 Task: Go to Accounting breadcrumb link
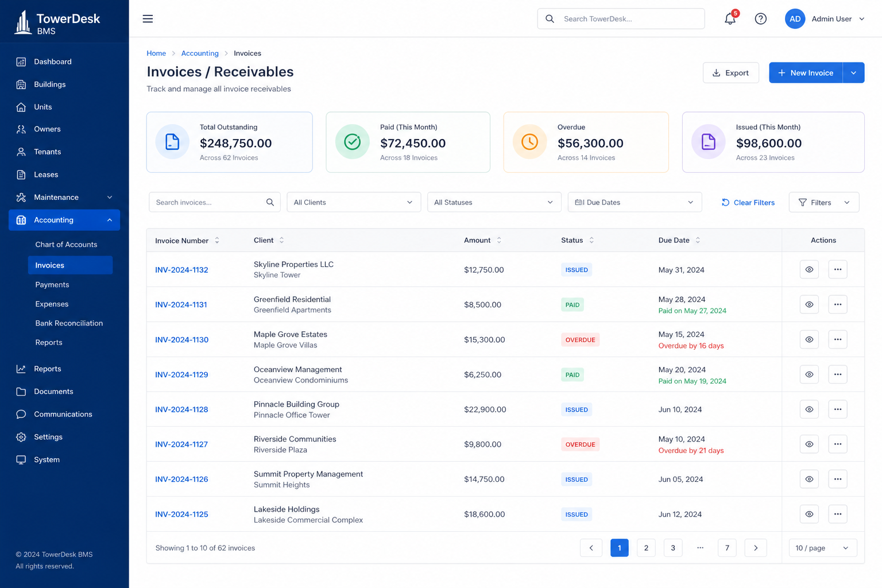point(200,53)
